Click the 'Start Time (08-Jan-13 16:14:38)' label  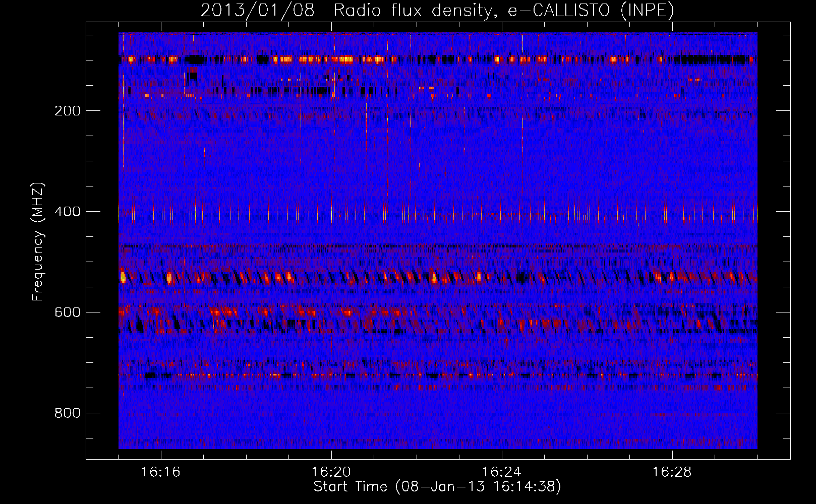click(x=437, y=486)
